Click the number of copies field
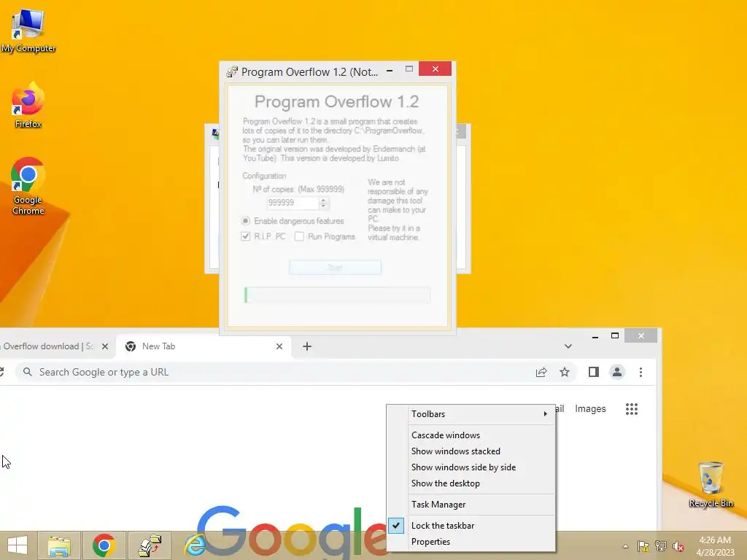 tap(292, 203)
